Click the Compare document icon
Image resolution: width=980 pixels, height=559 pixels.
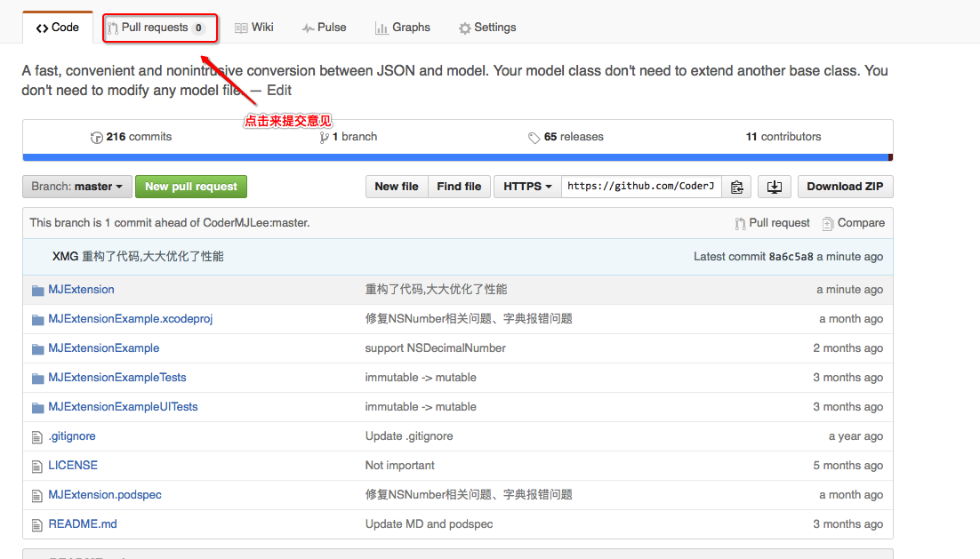pyautogui.click(x=828, y=224)
